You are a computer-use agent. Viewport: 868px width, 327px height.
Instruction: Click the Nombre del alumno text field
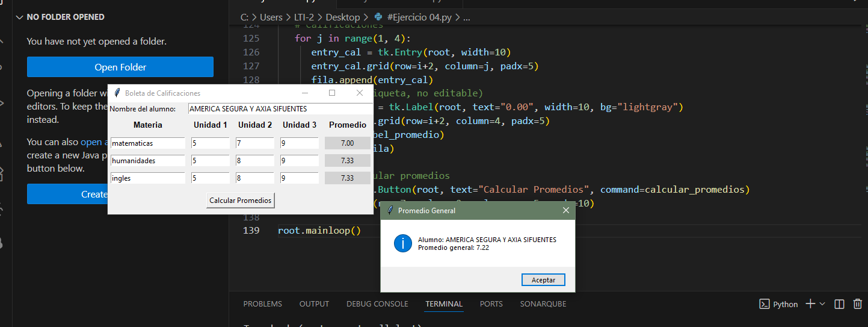[280, 109]
